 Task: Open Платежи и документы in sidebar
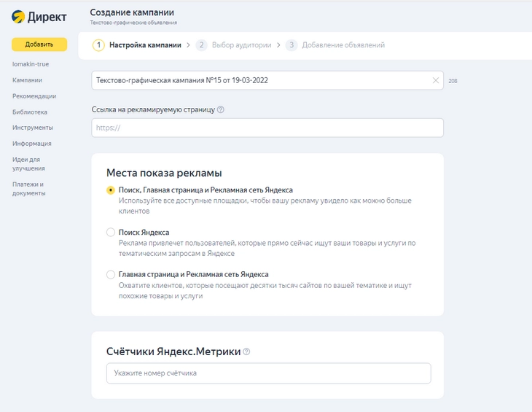click(x=29, y=189)
